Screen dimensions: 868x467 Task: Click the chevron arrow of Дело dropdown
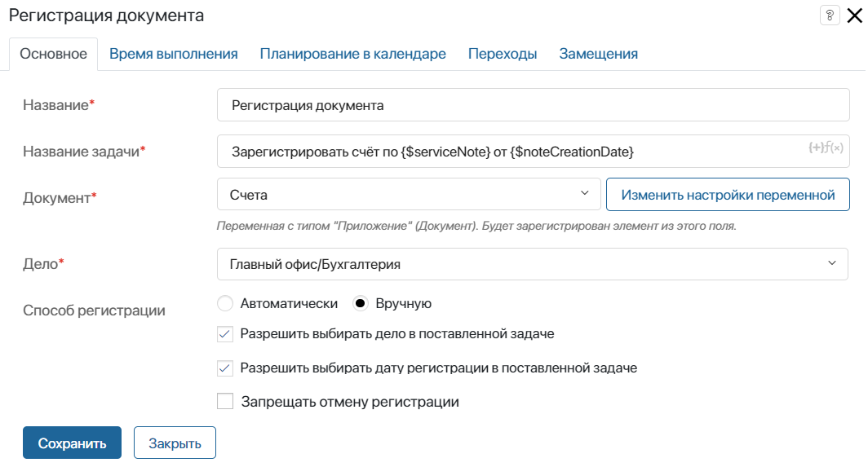[832, 262]
